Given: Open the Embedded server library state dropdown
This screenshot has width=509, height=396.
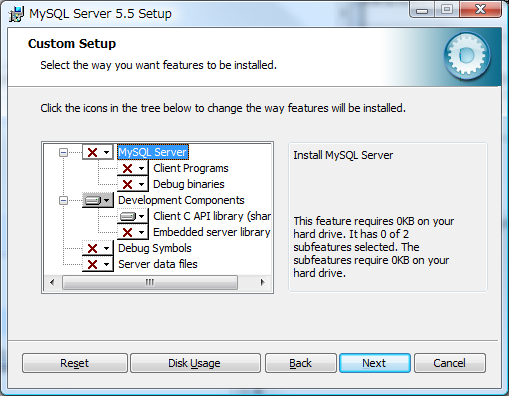Looking at the screenshot, I should tap(133, 232).
